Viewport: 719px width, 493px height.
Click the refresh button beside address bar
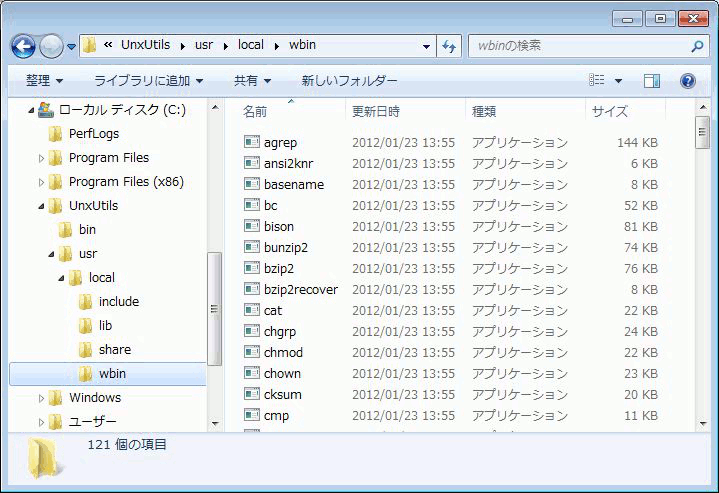[x=450, y=46]
